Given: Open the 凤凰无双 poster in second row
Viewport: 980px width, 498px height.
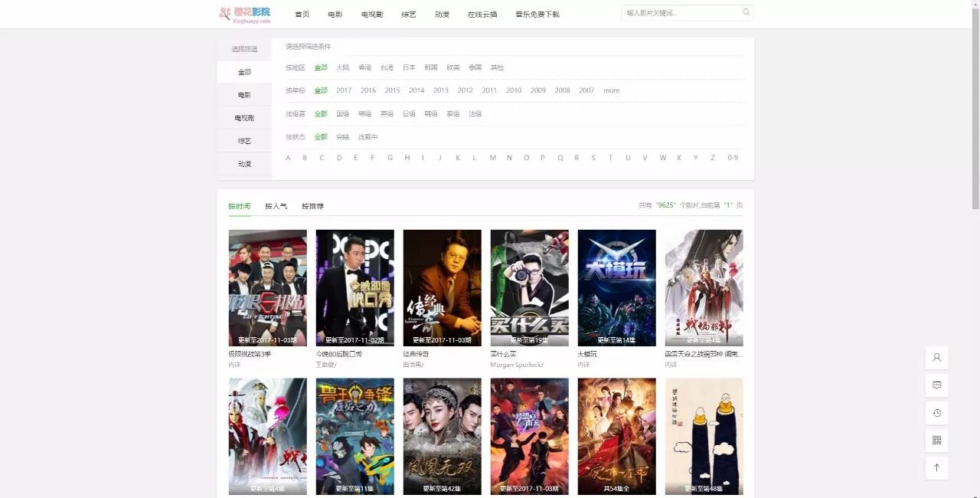Looking at the screenshot, I should pyautogui.click(x=442, y=436).
